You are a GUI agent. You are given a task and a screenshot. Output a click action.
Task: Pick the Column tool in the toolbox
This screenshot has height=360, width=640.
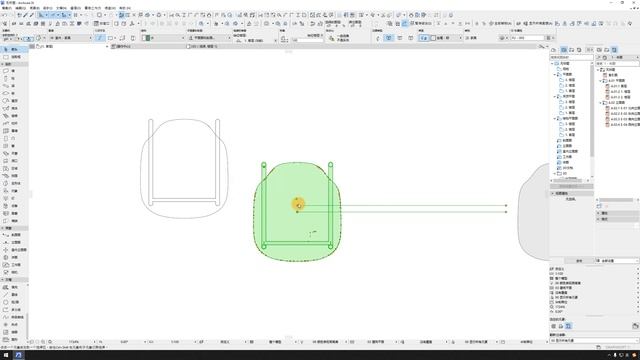click(x=14, y=78)
